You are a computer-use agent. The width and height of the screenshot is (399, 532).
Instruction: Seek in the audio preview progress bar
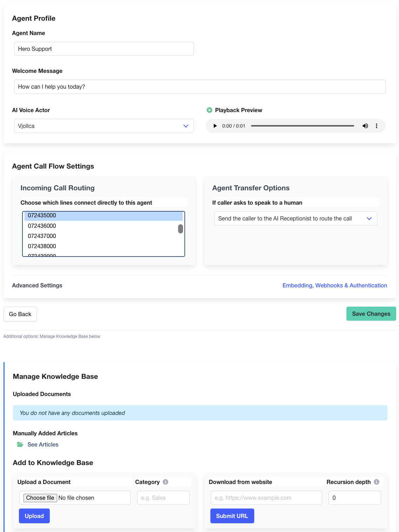pos(302,126)
